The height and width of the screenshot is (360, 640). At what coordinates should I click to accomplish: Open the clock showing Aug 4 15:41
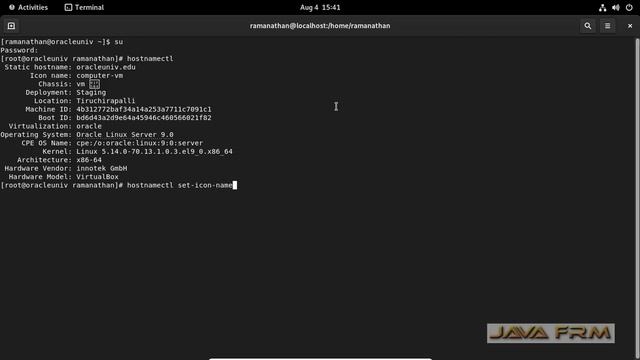[x=320, y=7]
